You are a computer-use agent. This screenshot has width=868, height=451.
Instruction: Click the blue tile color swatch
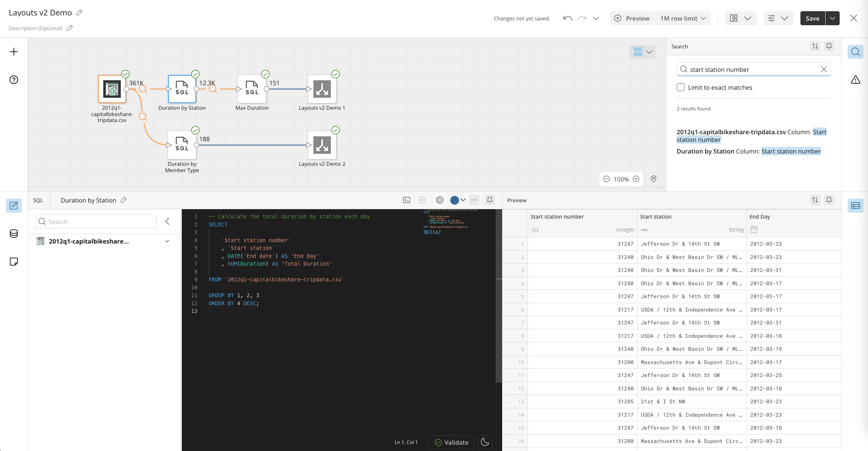point(454,200)
